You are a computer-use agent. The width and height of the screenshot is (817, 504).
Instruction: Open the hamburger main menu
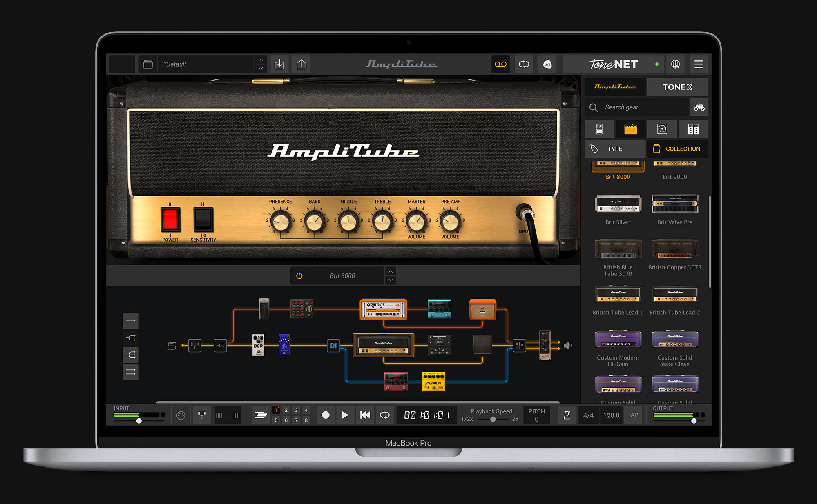coord(699,64)
